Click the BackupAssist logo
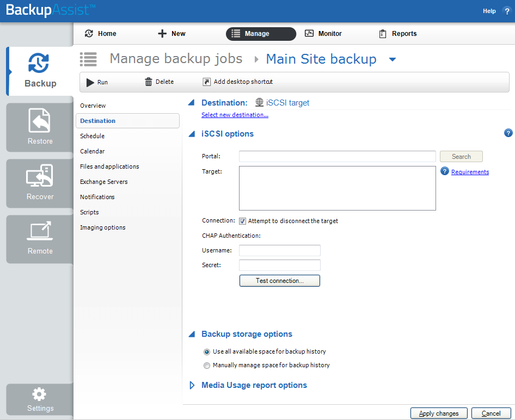The height and width of the screenshot is (420, 515). tap(51, 10)
